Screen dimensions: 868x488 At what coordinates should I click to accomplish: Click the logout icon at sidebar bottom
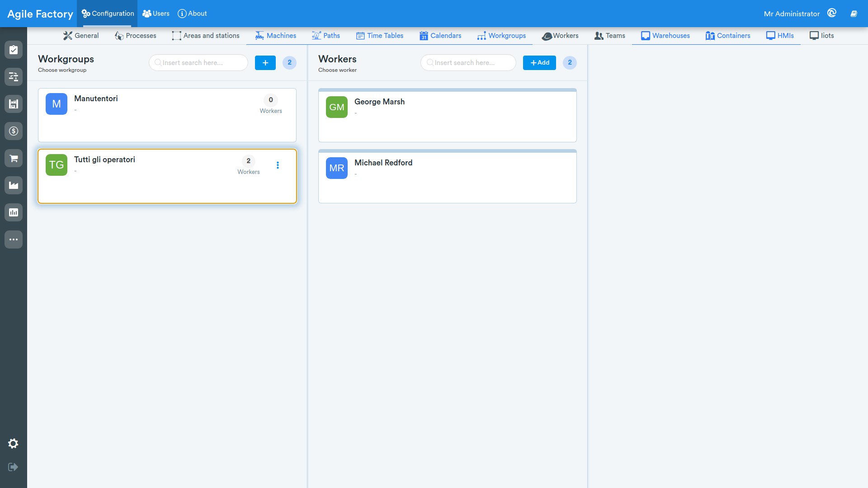pos(13,467)
